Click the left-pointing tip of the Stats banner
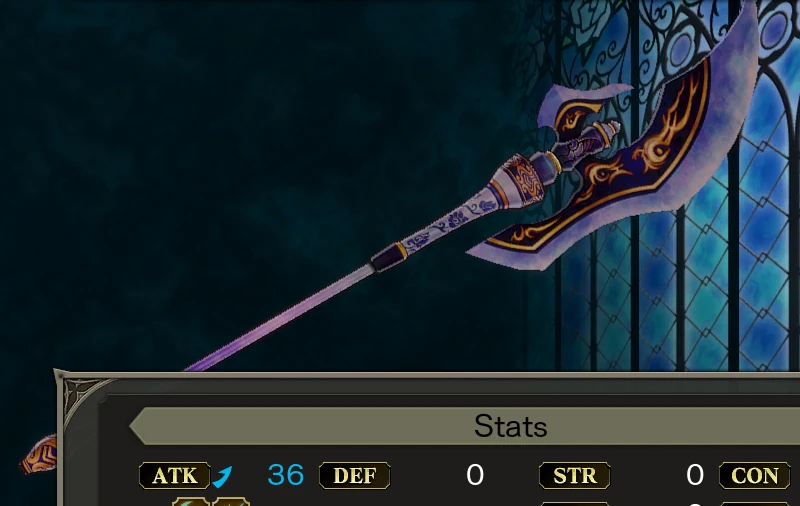This screenshot has height=506, width=800. 137,426
